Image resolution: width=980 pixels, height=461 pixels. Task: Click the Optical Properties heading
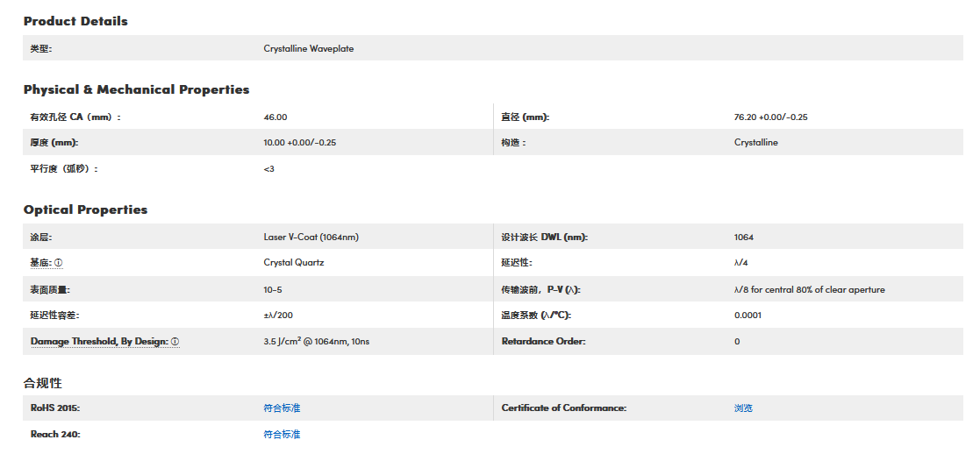point(85,209)
